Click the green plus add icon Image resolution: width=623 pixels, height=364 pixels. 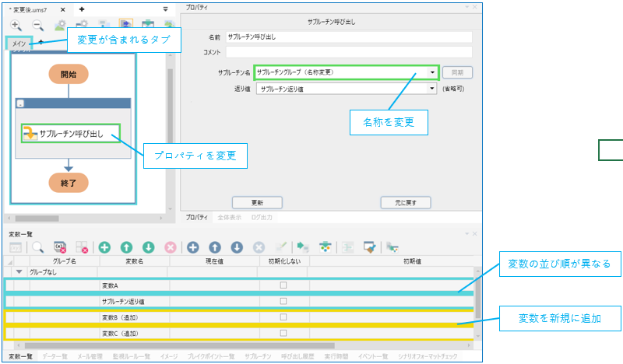tap(104, 247)
